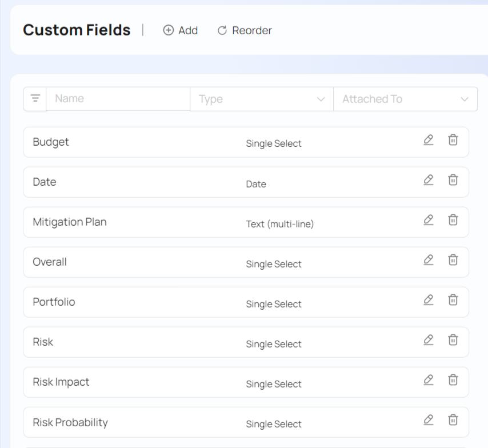Image resolution: width=488 pixels, height=448 pixels.
Task: Remove the Portfolio custom field
Action: tap(453, 300)
